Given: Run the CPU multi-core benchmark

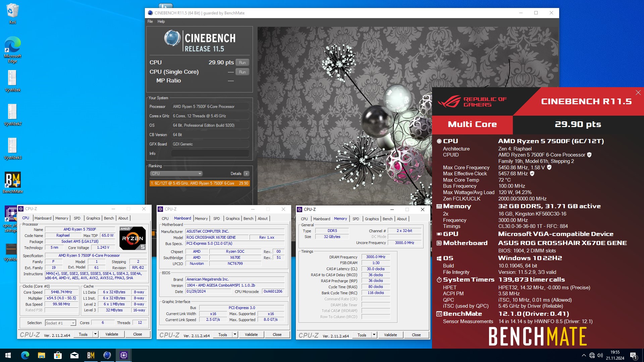Looking at the screenshot, I should [242, 63].
